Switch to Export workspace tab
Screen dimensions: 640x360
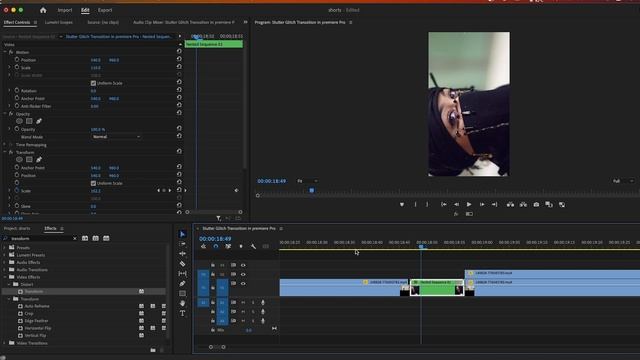pos(105,10)
